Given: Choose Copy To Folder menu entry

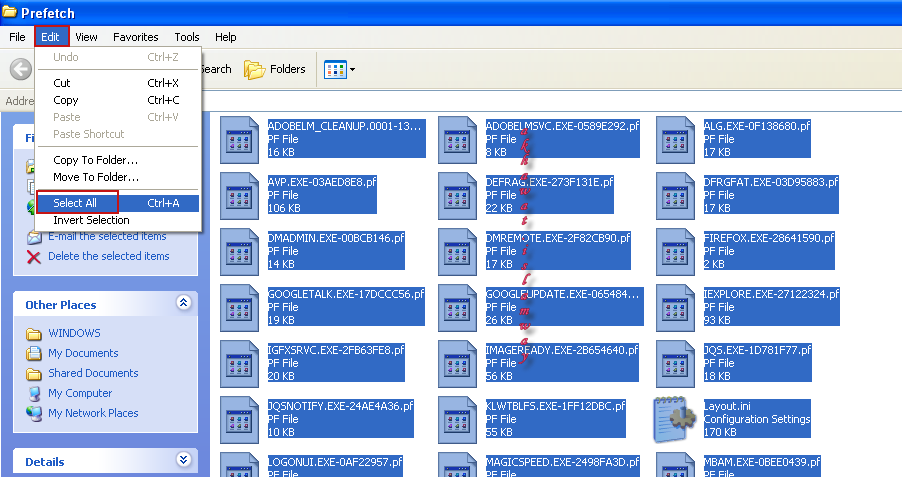Looking at the screenshot, I should pos(118,160).
